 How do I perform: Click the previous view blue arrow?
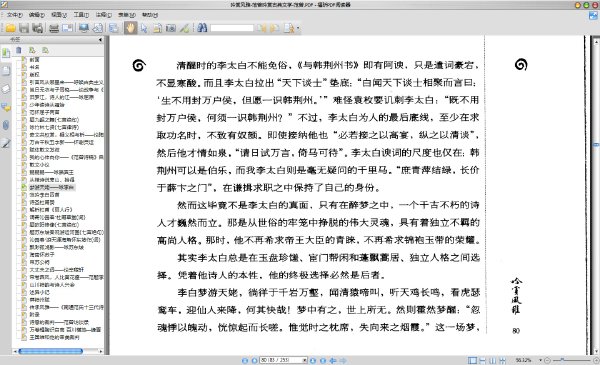pos(333,360)
